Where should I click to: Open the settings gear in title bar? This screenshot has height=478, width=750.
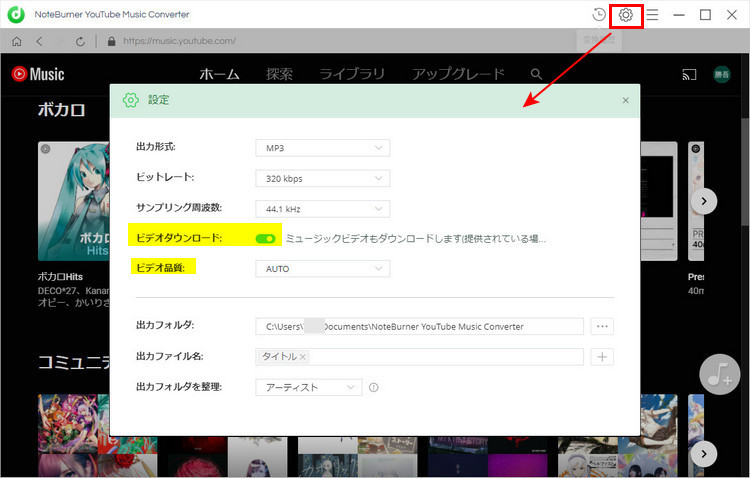click(626, 15)
